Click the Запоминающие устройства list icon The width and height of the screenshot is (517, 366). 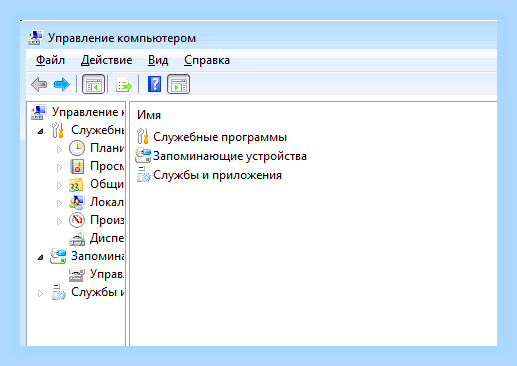(143, 155)
